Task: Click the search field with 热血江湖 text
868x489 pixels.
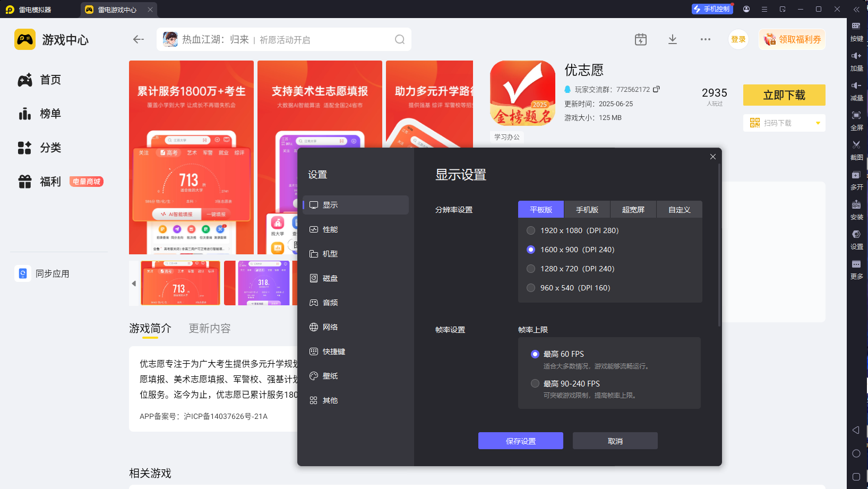Action: coord(284,39)
